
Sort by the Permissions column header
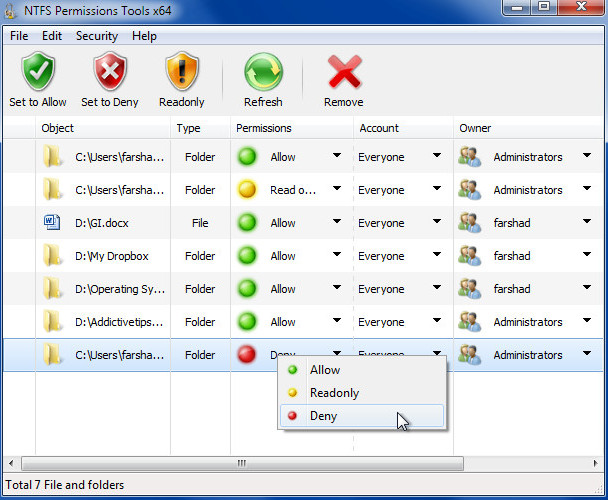pyautogui.click(x=292, y=128)
